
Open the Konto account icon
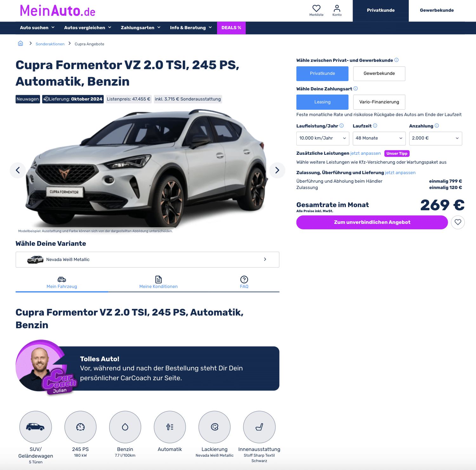pos(337,8)
